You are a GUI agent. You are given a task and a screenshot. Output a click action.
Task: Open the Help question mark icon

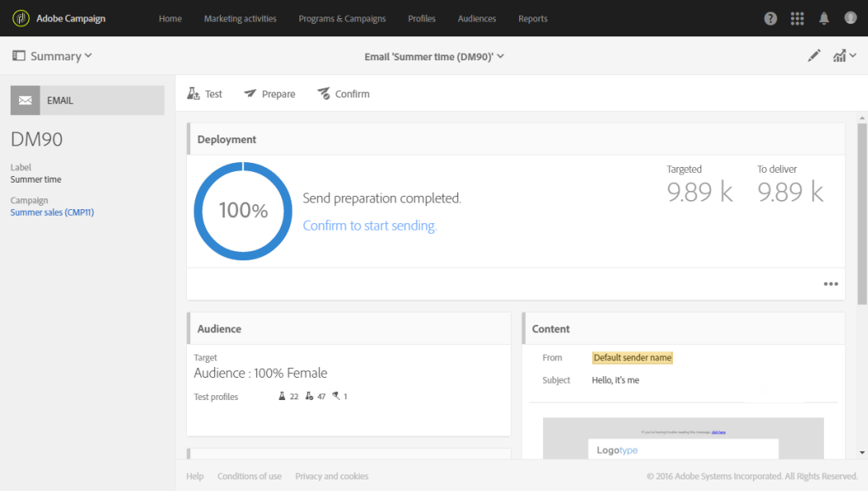[770, 18]
